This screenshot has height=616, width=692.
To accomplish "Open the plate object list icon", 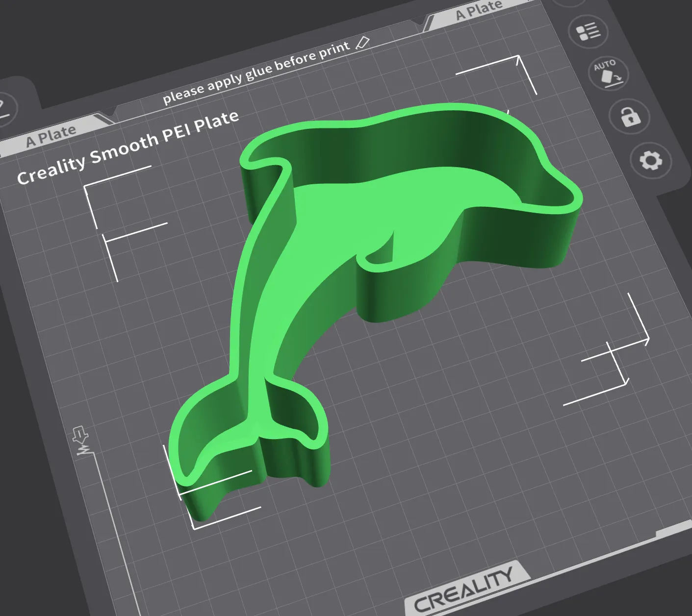I will coord(588,32).
